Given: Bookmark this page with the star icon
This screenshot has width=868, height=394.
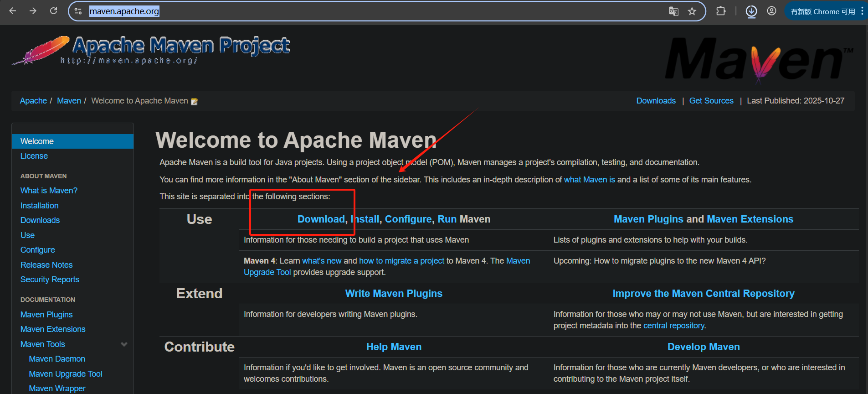Looking at the screenshot, I should [692, 11].
